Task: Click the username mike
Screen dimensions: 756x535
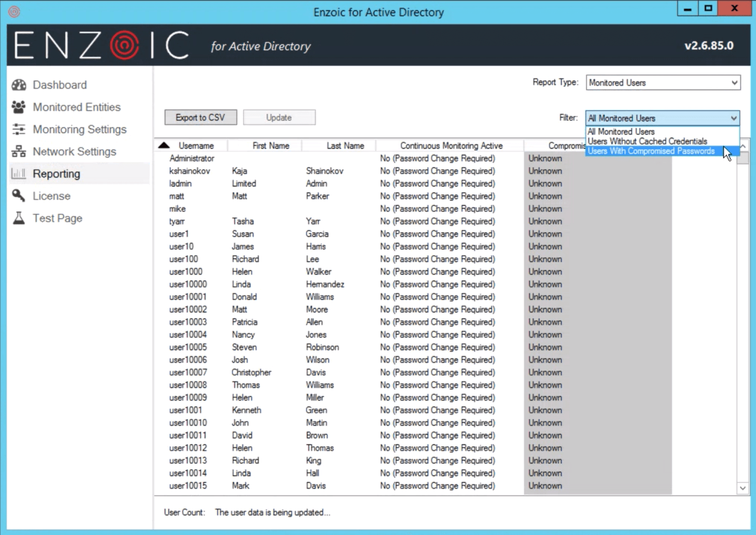Action: 177,209
